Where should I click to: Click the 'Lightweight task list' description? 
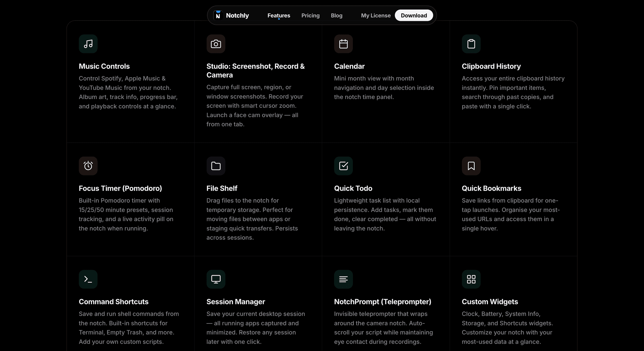coord(385,214)
